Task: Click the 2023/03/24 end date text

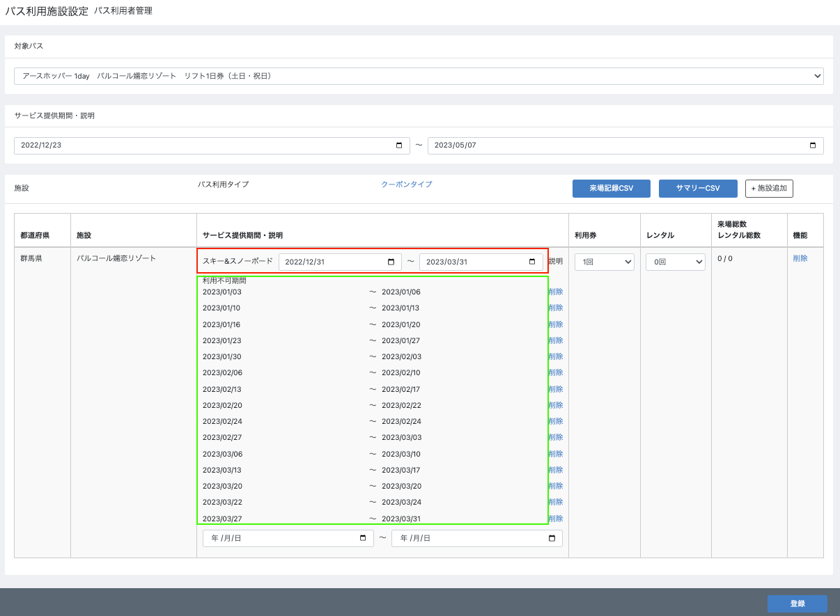Action: point(401,502)
